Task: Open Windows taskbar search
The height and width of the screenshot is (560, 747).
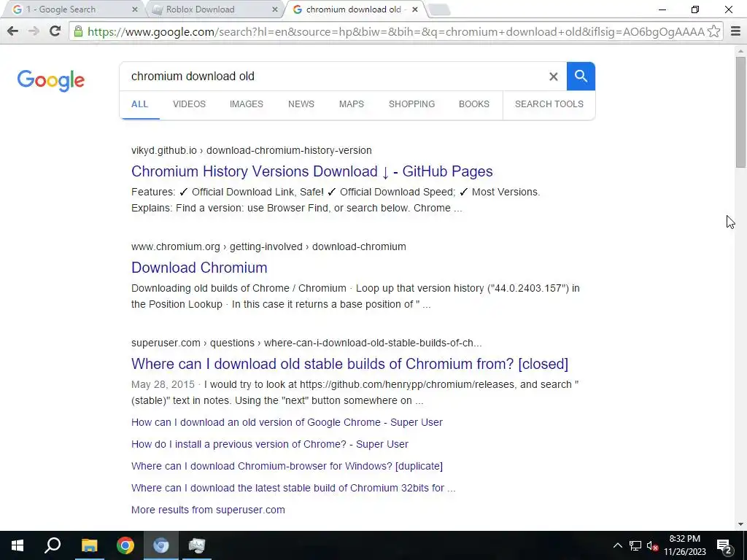Action: pos(53,545)
